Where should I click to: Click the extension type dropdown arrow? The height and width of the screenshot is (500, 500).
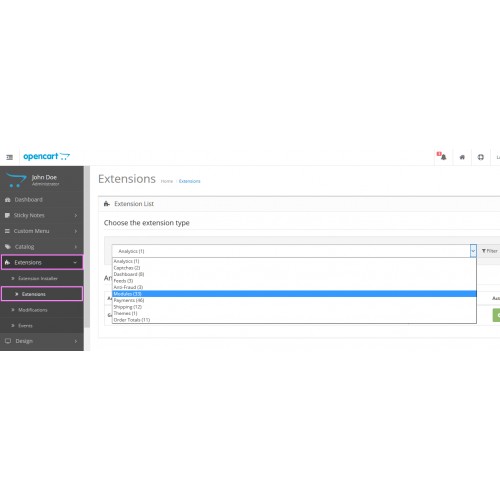click(x=473, y=251)
